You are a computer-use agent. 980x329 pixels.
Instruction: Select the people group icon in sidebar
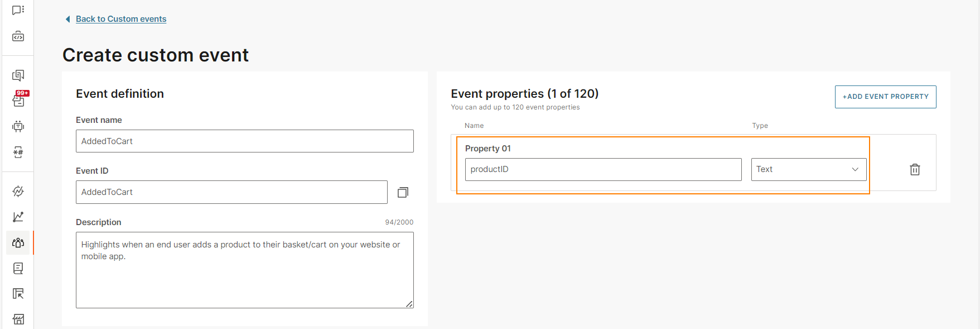18,242
